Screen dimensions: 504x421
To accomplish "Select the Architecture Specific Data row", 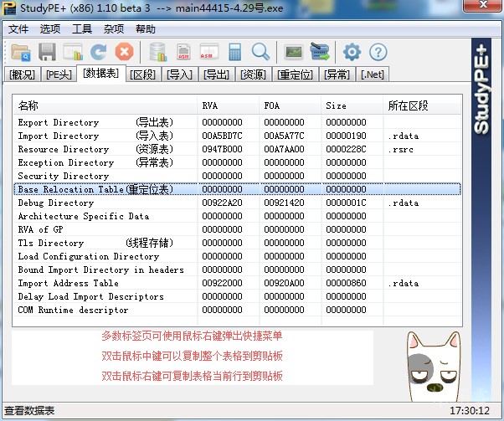I will pos(237,216).
